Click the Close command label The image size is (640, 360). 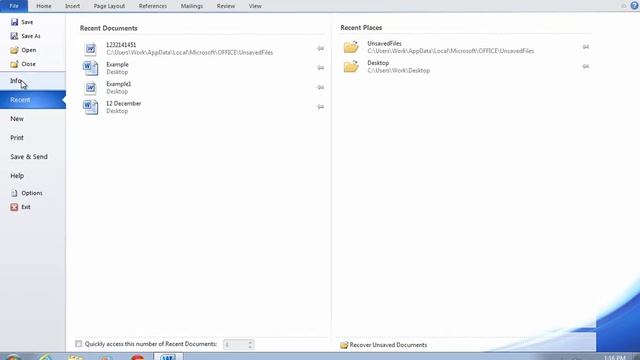tap(29, 64)
